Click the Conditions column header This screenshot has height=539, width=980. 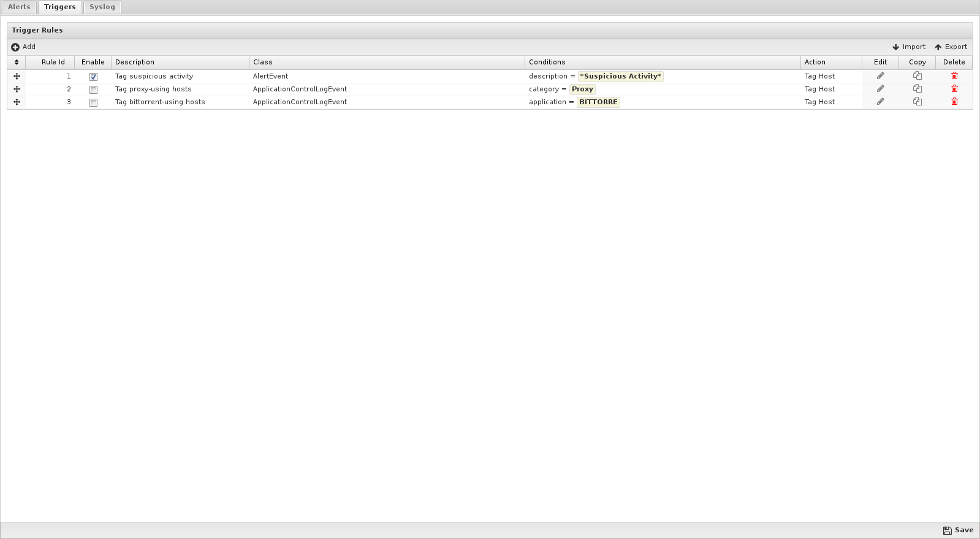tap(663, 62)
